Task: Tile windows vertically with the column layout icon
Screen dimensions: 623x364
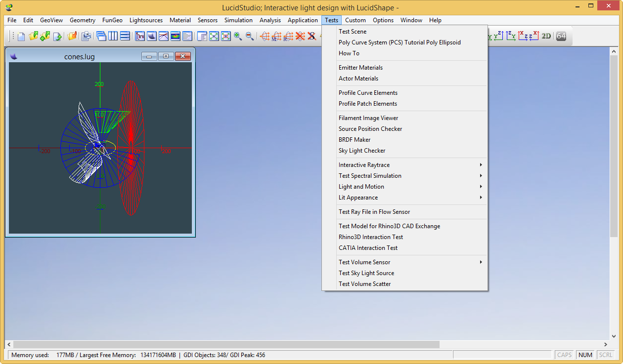Action: pyautogui.click(x=113, y=36)
